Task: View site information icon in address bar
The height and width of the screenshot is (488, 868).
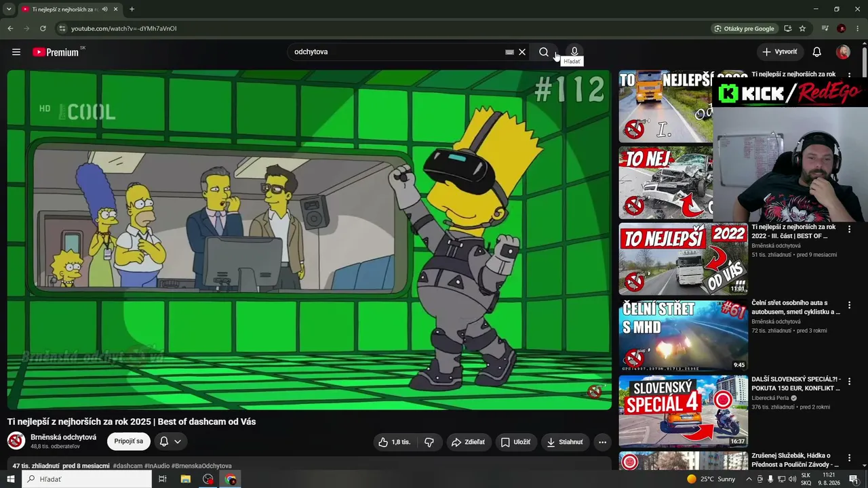Action: click(62, 28)
